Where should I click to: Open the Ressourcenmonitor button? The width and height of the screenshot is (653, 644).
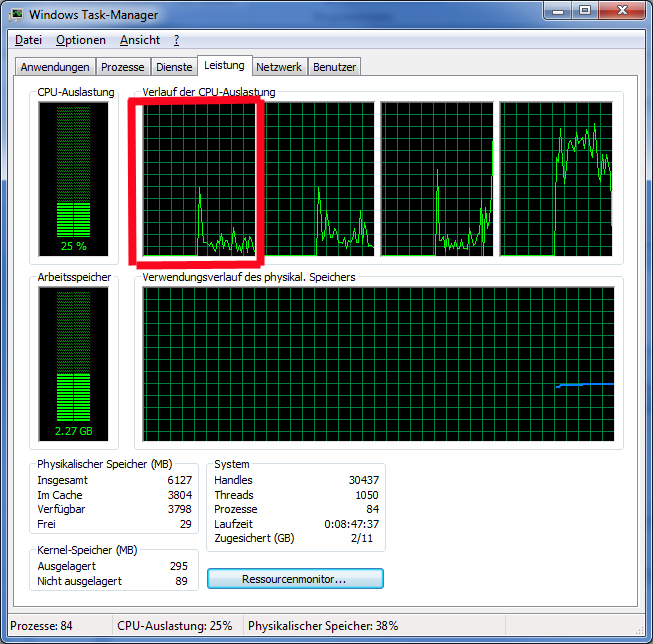pos(295,579)
